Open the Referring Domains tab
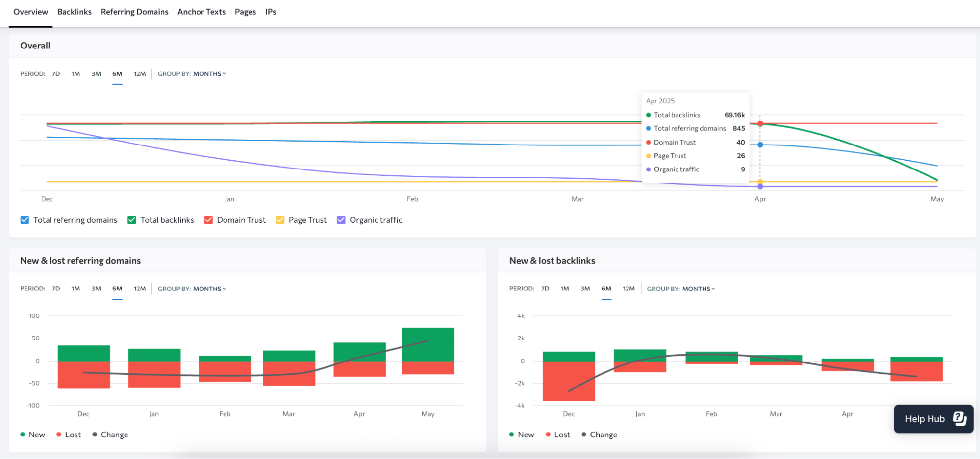Viewport: 980px width, 459px height. tap(134, 12)
